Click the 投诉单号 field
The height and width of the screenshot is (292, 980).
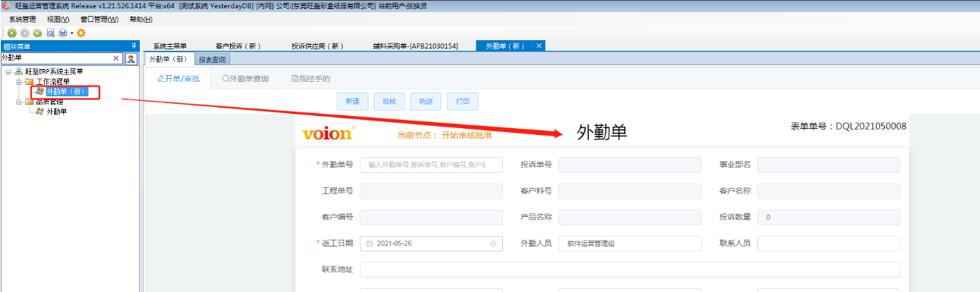tap(630, 165)
